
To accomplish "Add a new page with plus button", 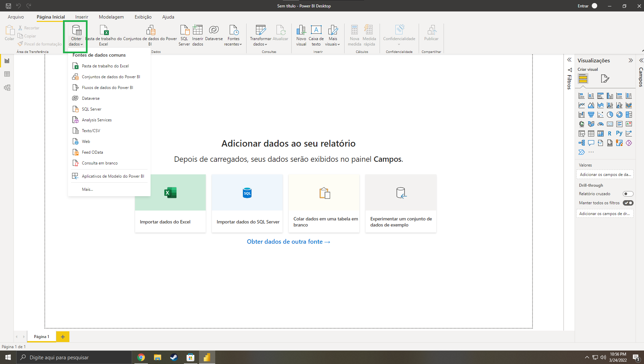I will 63,337.
